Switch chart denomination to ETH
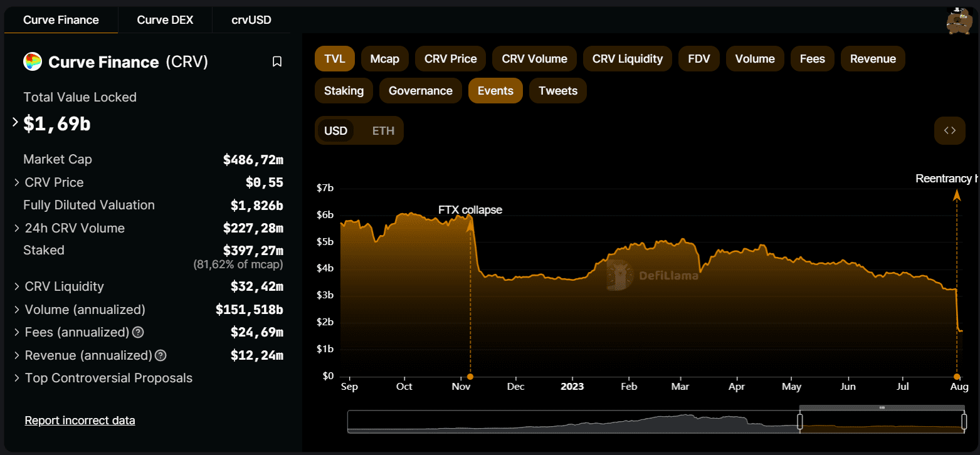 pyautogui.click(x=384, y=131)
